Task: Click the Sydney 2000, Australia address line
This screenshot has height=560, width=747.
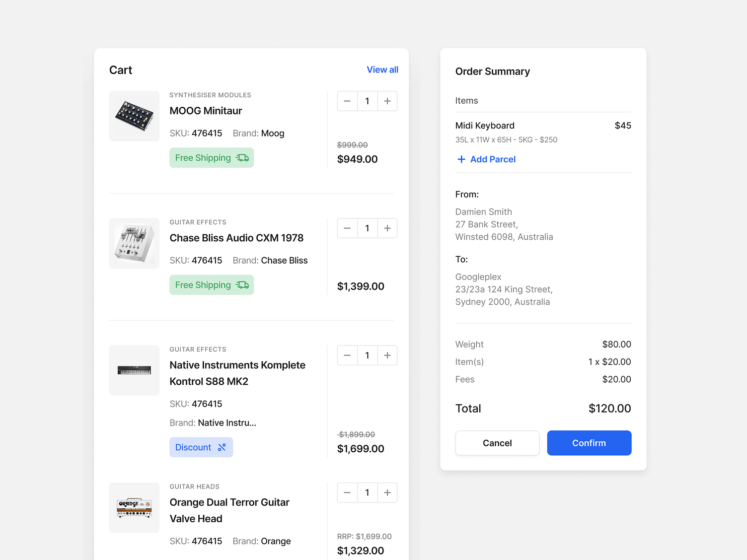Action: click(502, 302)
